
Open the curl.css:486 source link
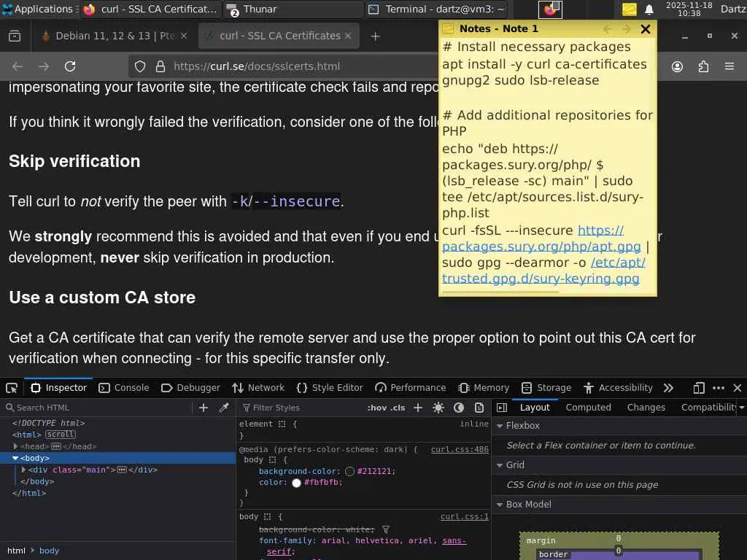tap(460, 449)
